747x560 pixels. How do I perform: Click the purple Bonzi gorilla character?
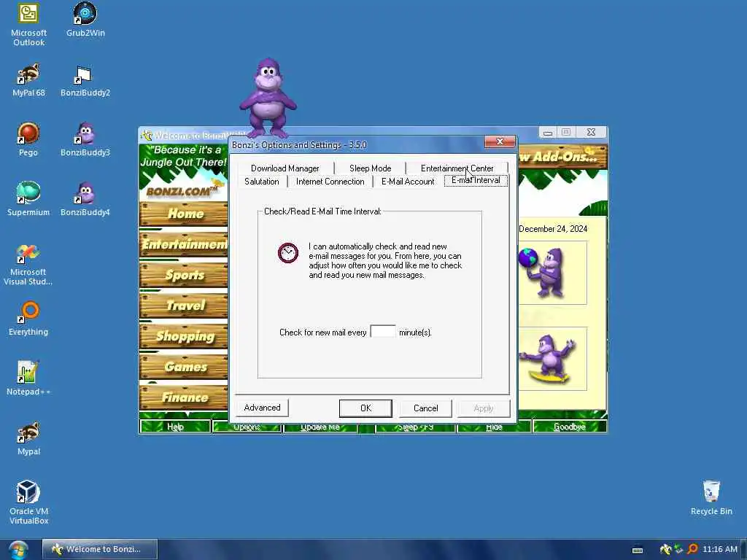[x=268, y=98]
